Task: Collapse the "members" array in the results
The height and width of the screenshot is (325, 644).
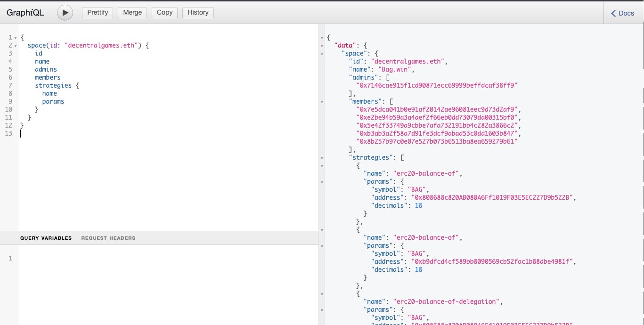Action: (322, 102)
